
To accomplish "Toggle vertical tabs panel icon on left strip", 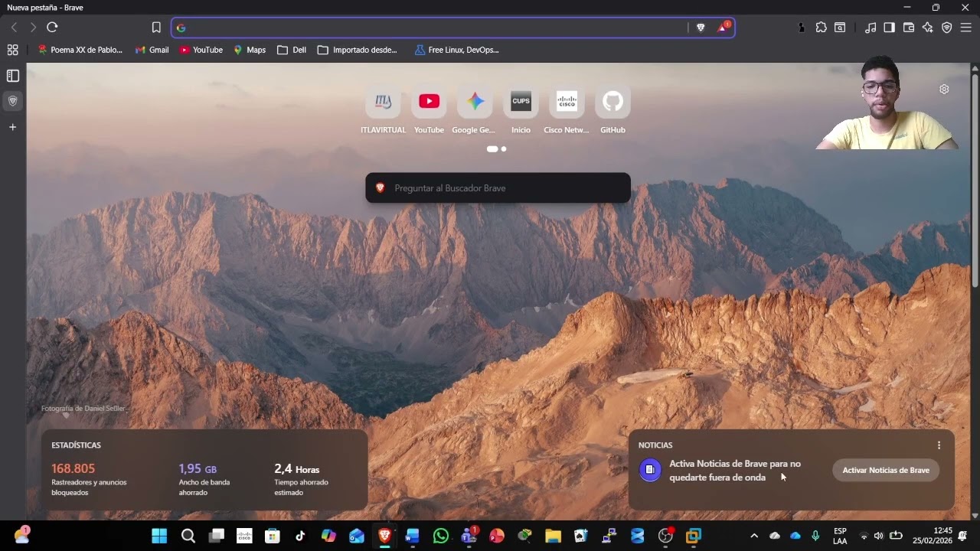I will point(13,76).
